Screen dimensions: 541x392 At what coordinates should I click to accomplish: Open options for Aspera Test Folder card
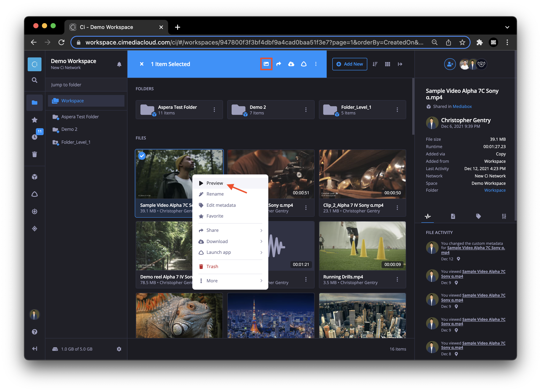[x=214, y=109]
